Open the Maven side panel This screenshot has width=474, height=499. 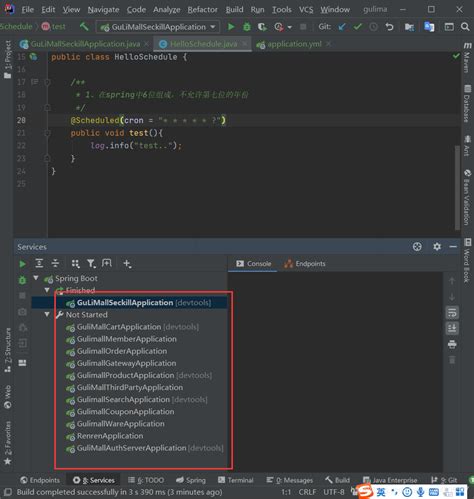coord(467,57)
